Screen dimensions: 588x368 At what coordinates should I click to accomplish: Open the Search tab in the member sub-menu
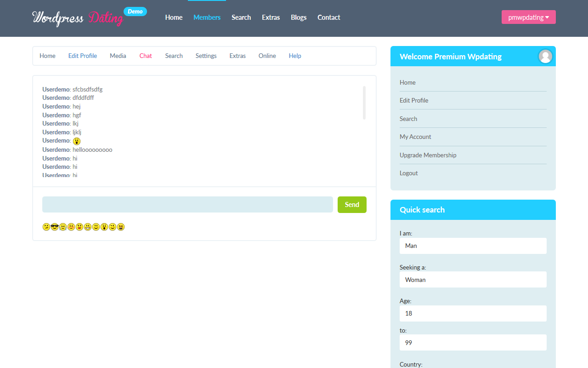[174, 56]
